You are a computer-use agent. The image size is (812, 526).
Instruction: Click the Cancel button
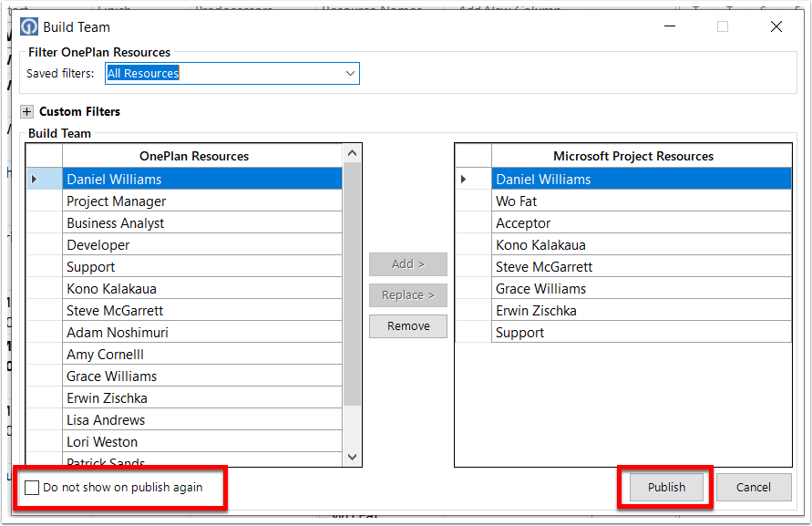(x=754, y=487)
